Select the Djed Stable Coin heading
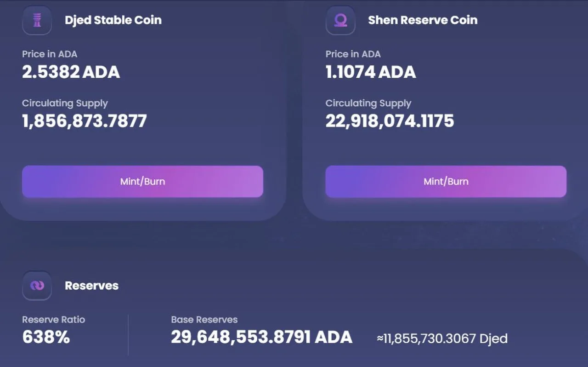 [x=113, y=20]
